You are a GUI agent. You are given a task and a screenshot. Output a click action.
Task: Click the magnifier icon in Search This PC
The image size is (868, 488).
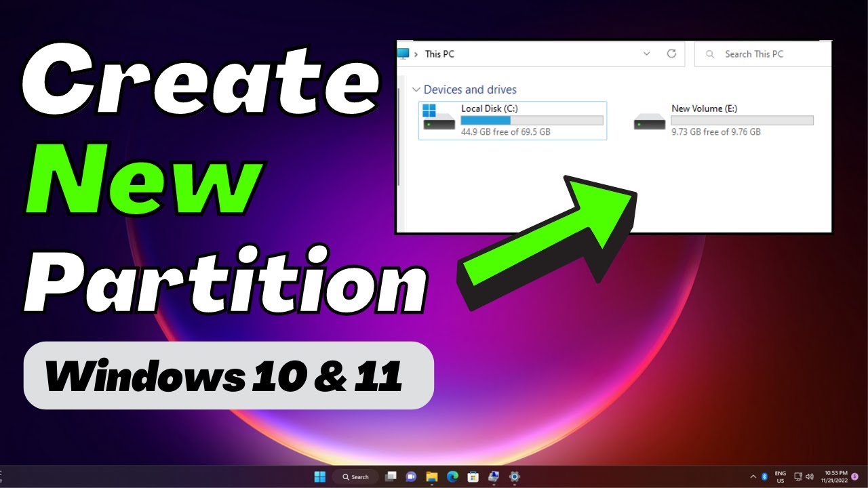pos(710,54)
